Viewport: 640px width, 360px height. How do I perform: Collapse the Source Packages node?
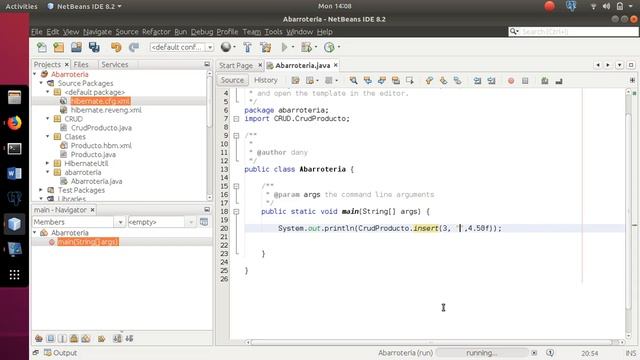tap(41, 83)
